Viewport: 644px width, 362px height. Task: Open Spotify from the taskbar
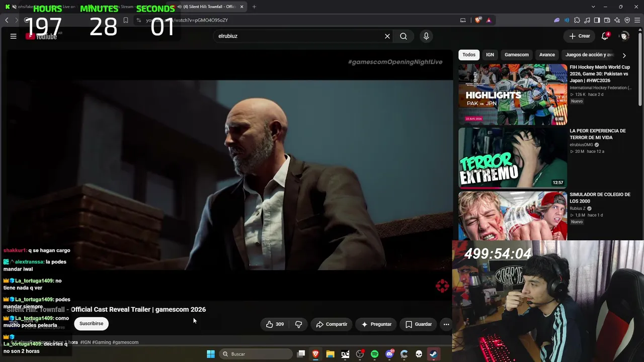(x=374, y=354)
